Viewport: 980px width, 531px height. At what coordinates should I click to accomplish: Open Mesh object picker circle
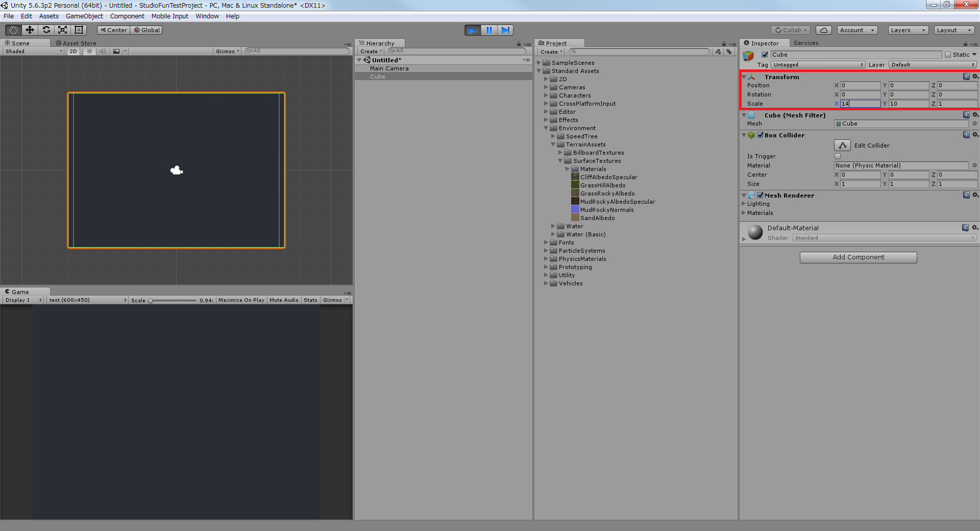(974, 124)
